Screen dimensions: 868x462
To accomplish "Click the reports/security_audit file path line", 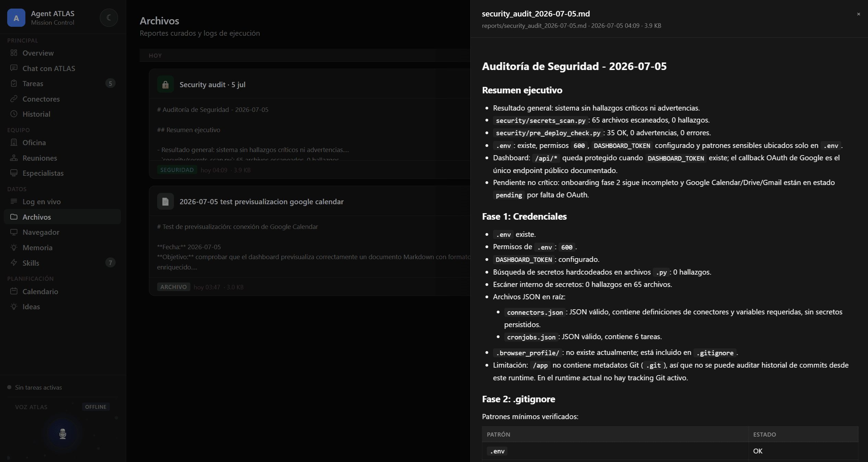I will 571,26.
